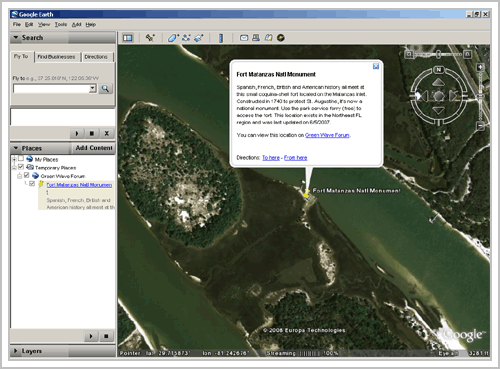Uncheck the Green Wave Forum checkbox

click(27, 175)
